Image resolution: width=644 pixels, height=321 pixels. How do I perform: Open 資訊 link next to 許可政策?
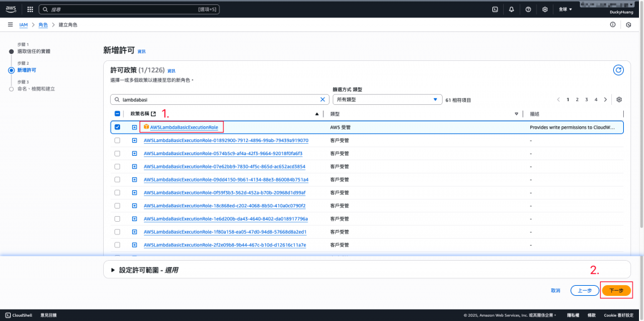pyautogui.click(x=171, y=71)
